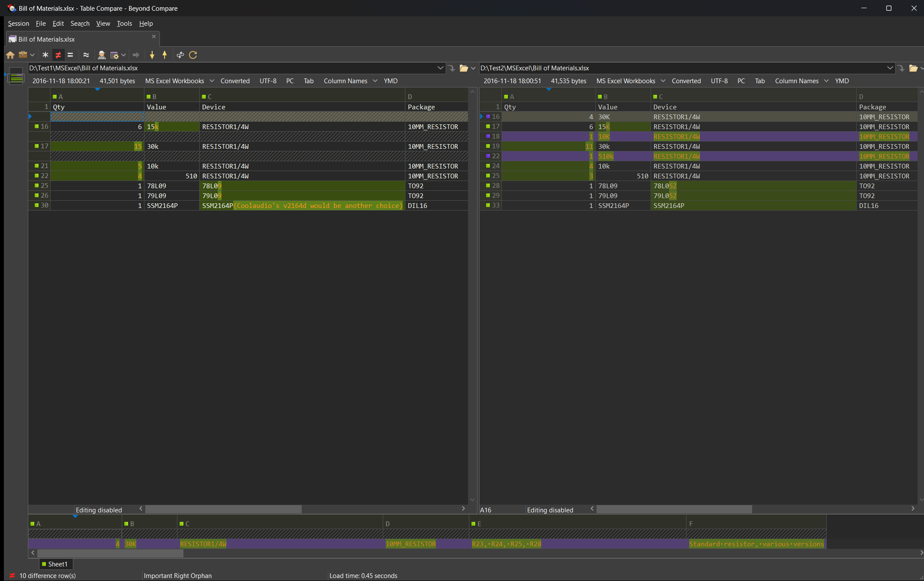This screenshot has height=581, width=924.
Task: Open the Help menu
Action: [x=146, y=24]
